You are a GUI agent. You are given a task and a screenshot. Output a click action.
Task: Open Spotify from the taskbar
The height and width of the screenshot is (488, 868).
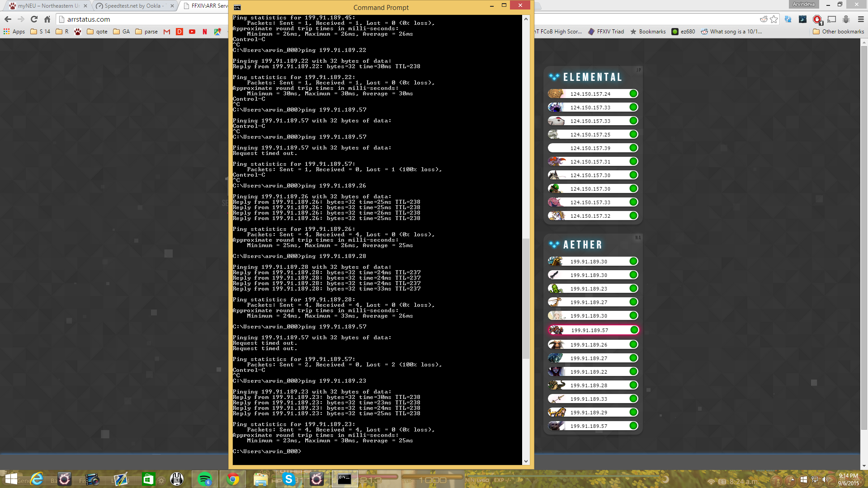205,479
